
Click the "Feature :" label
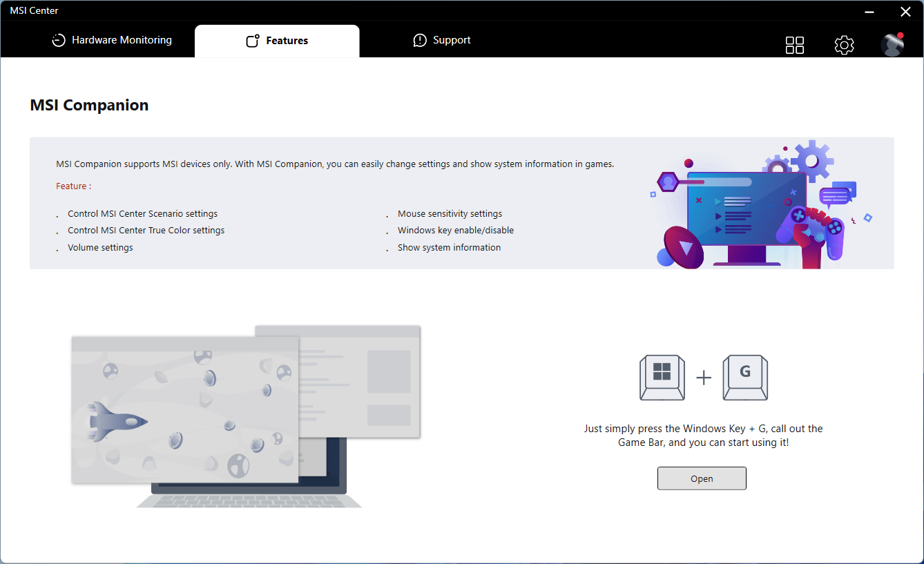coord(73,186)
